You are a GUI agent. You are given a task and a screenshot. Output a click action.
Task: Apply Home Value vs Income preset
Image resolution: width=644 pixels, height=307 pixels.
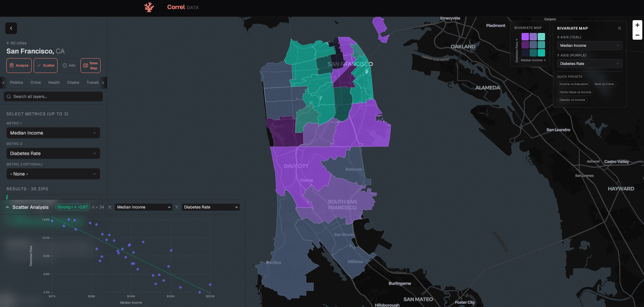[575, 92]
